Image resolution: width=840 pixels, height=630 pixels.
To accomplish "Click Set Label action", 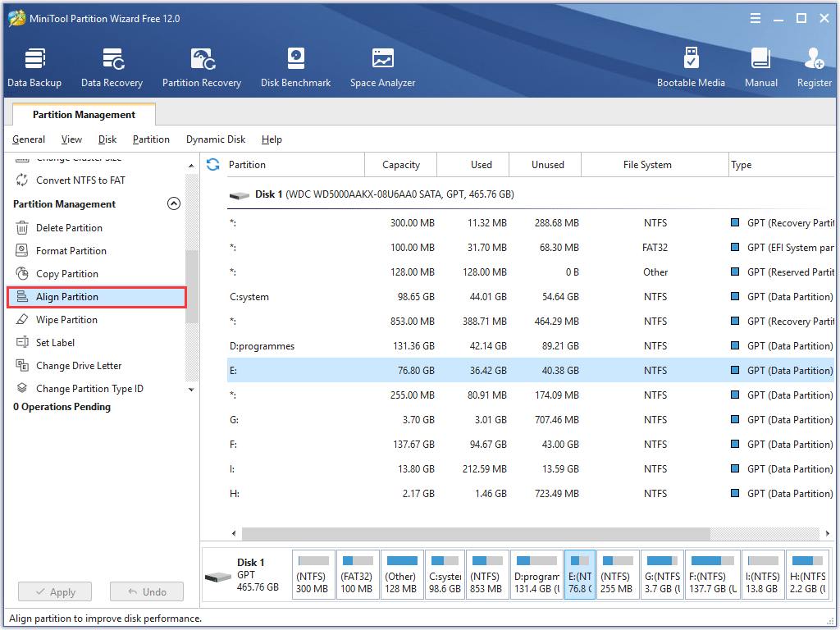I will tap(55, 343).
